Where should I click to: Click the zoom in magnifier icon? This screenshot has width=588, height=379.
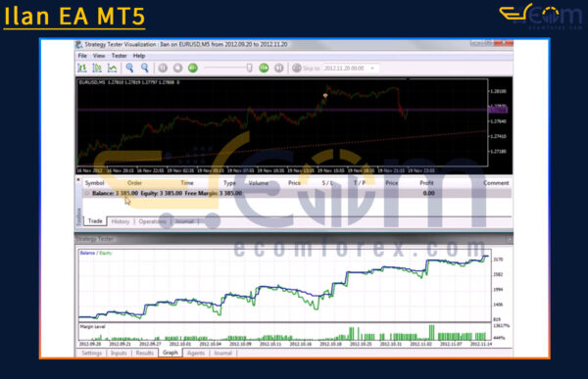tap(129, 68)
